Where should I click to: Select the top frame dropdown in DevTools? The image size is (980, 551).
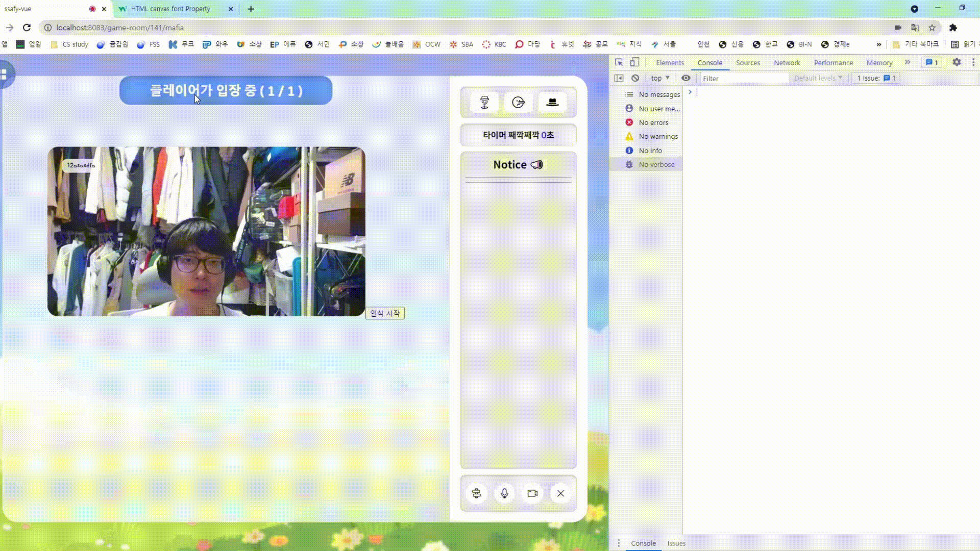point(659,78)
